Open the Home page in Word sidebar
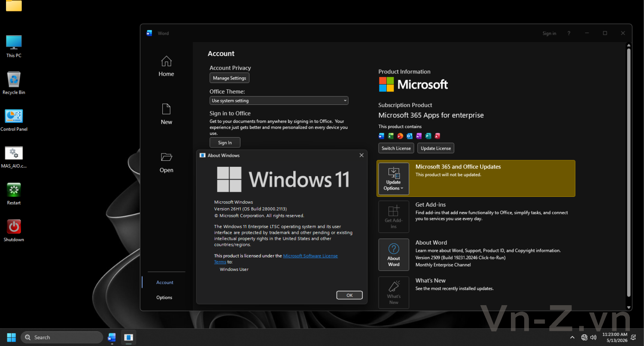Screen dimensions: 644x346 coord(166,67)
